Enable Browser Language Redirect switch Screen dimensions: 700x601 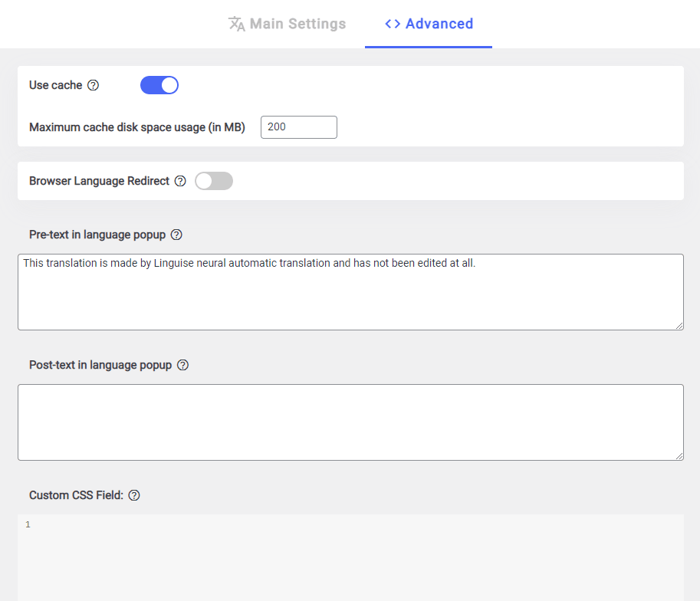click(214, 181)
